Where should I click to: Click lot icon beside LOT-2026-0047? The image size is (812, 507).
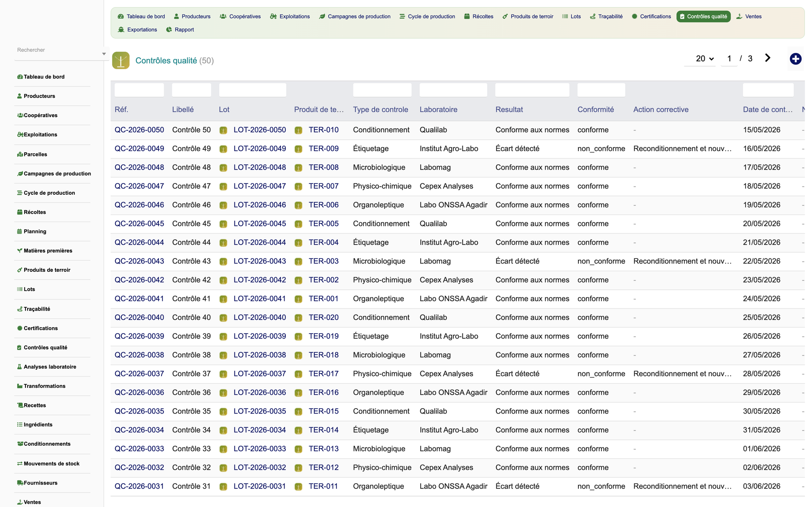point(223,186)
